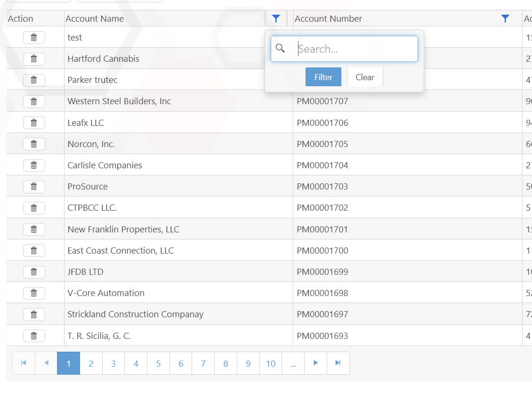Jump to the last page
532x395 pixels.
[x=338, y=363]
